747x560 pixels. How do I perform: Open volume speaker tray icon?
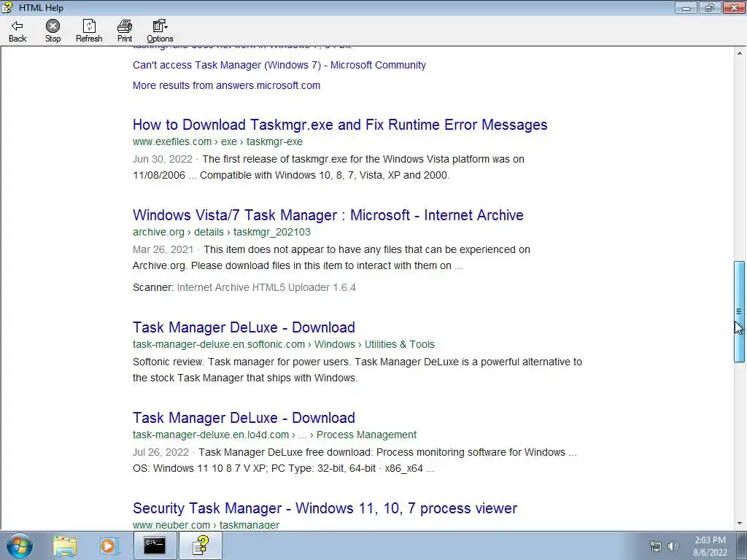click(x=673, y=546)
